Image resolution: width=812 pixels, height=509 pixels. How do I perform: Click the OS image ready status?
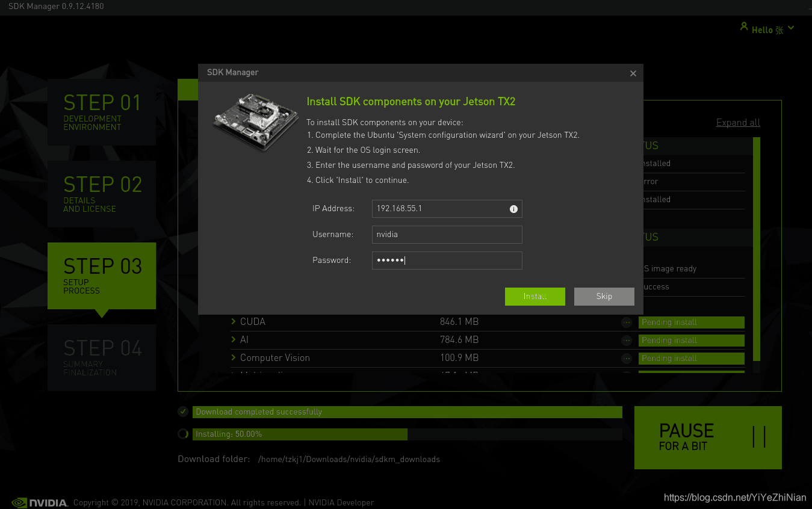coord(670,269)
